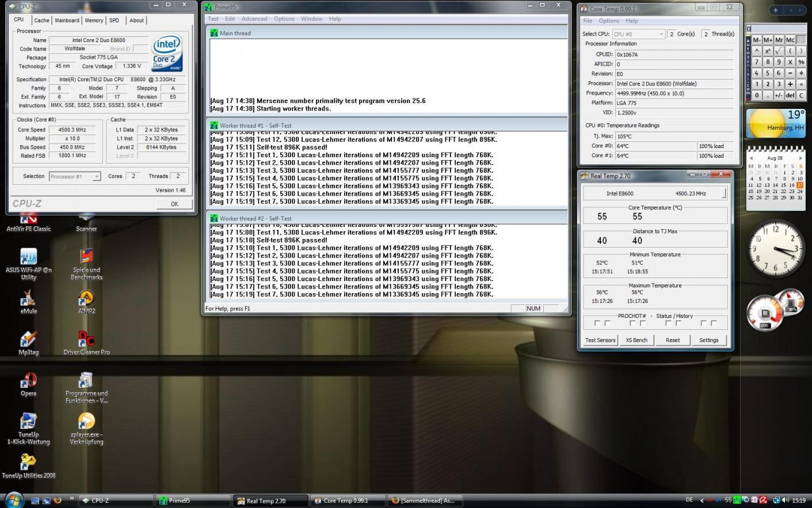
Task: Open the Help menu in Core Temp
Action: (x=632, y=21)
